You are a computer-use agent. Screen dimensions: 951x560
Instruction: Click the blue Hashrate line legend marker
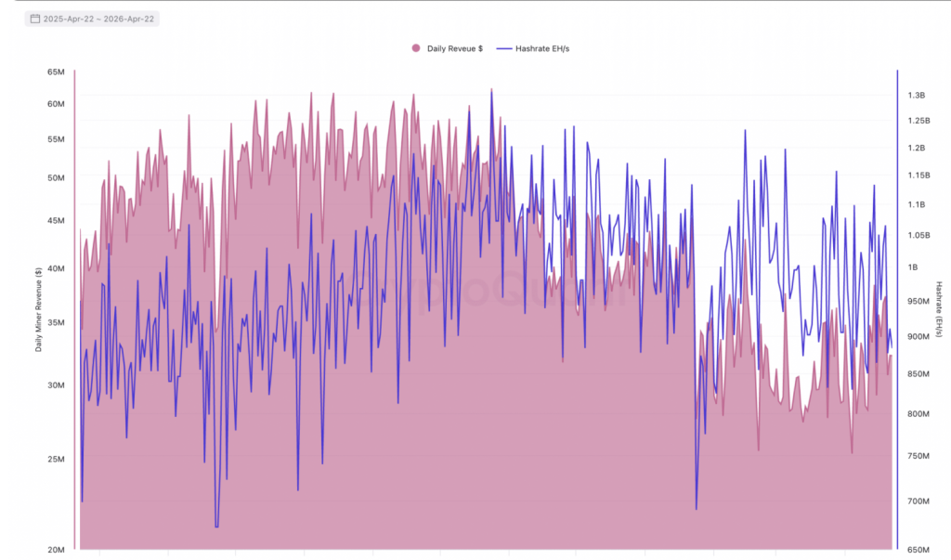(504, 47)
